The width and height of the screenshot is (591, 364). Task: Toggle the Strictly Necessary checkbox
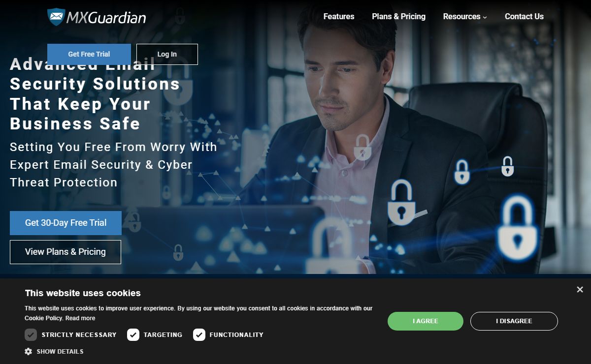coord(31,335)
